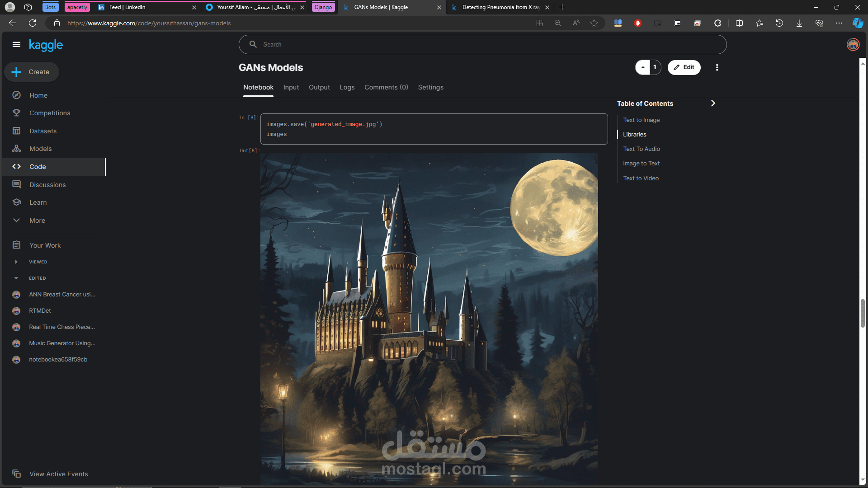The image size is (868, 488).
Task: Open Real Time Chess Piece notebook
Action: [62, 327]
